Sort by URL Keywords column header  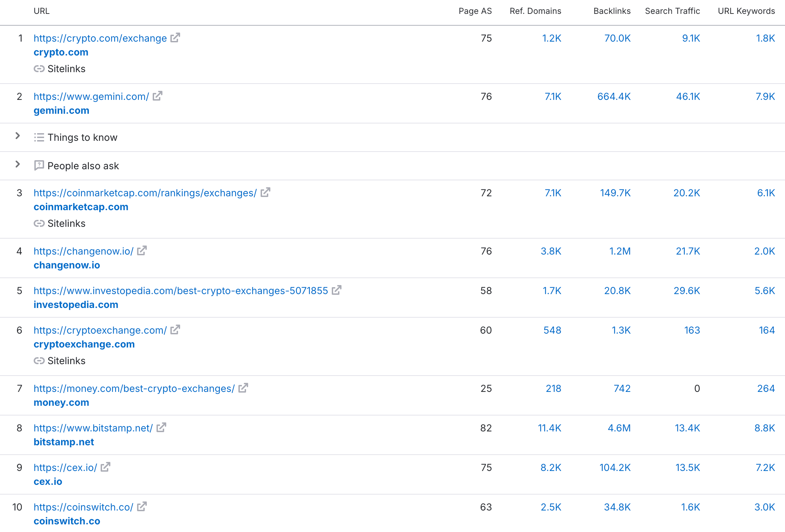click(x=746, y=11)
